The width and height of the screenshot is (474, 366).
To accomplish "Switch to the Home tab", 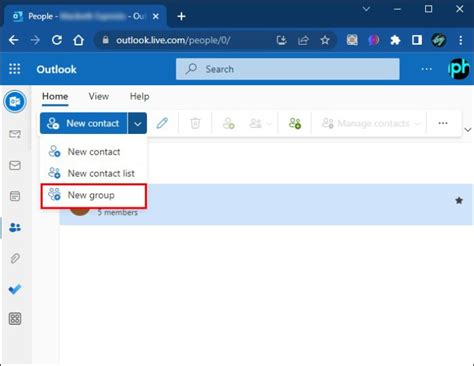I will click(x=55, y=96).
